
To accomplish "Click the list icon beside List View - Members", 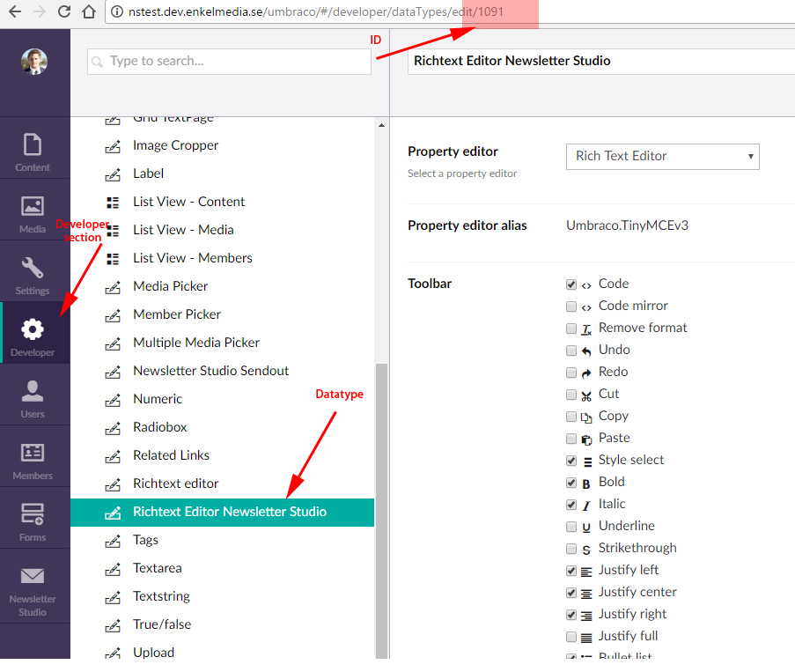I will [x=113, y=259].
